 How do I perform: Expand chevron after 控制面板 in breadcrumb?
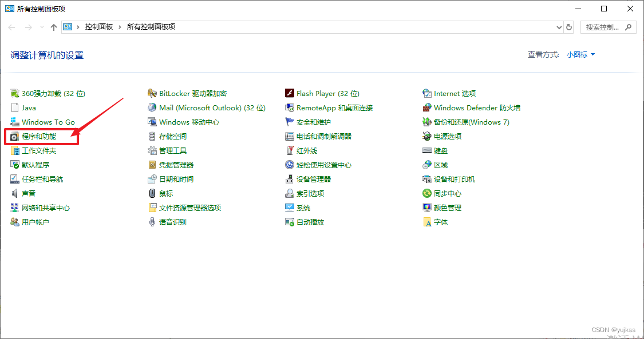[120, 27]
